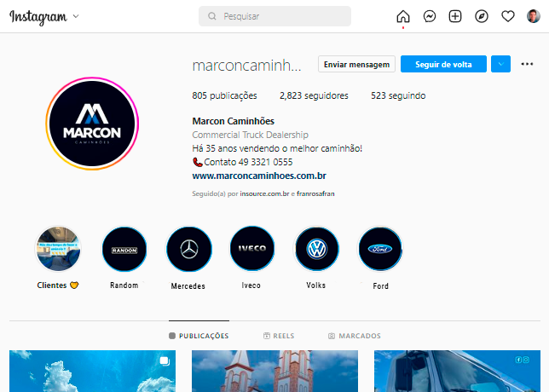Open the Volks story highlight

(x=316, y=249)
